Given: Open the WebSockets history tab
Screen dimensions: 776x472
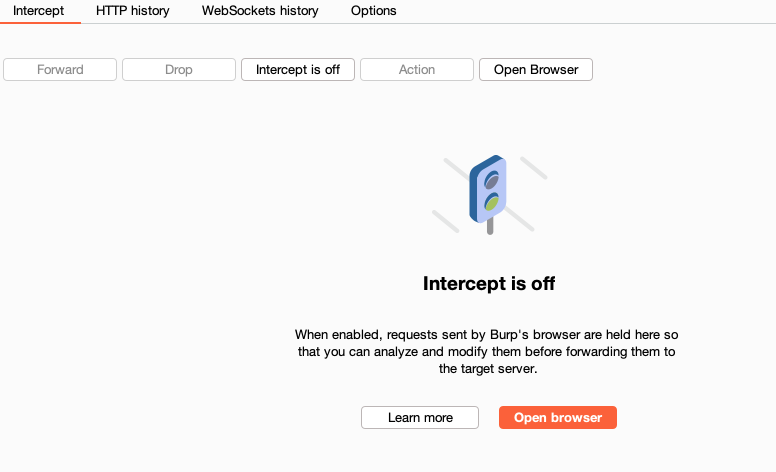Looking at the screenshot, I should 260,11.
